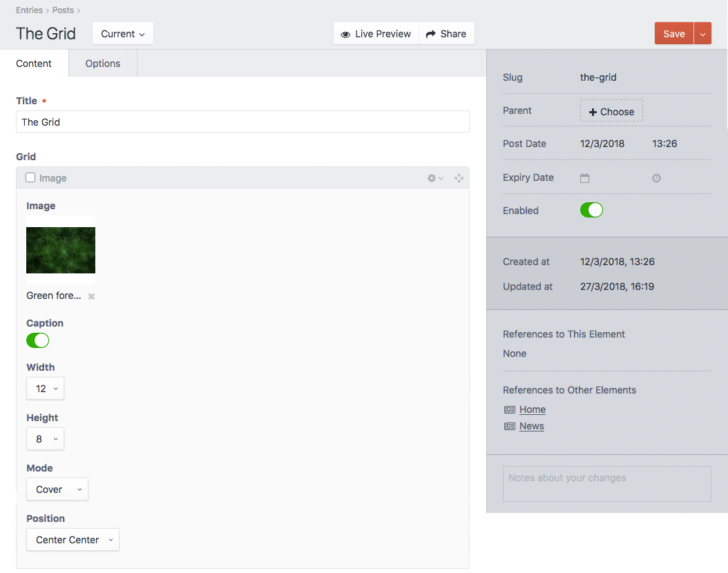Open the Expiry Date calendar icon
The width and height of the screenshot is (728, 573).
(584, 177)
